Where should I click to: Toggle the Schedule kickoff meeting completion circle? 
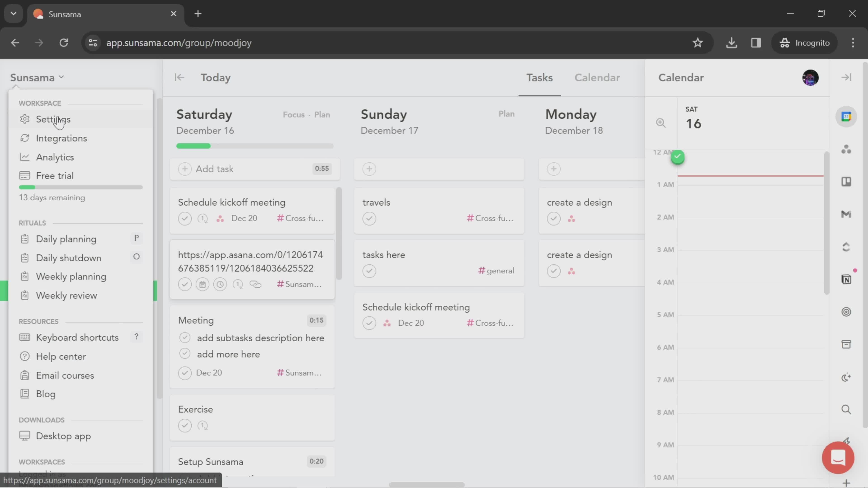(185, 218)
